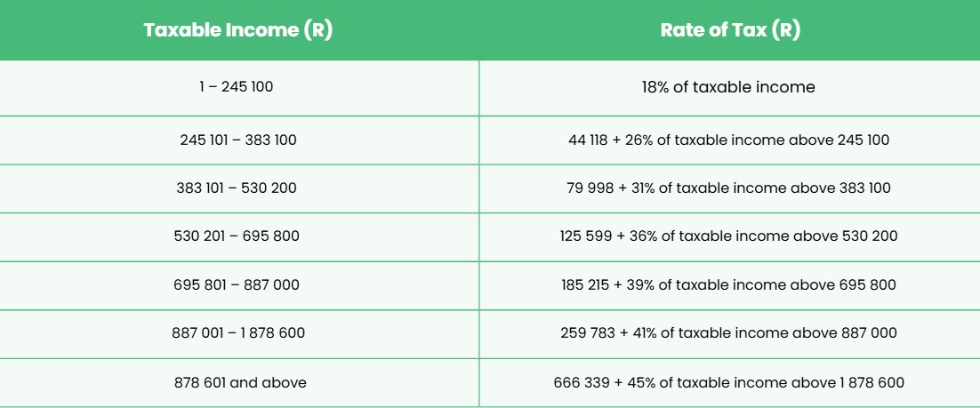Select the 878 601 and above bracket
The height and width of the screenshot is (408, 980).
point(240,382)
